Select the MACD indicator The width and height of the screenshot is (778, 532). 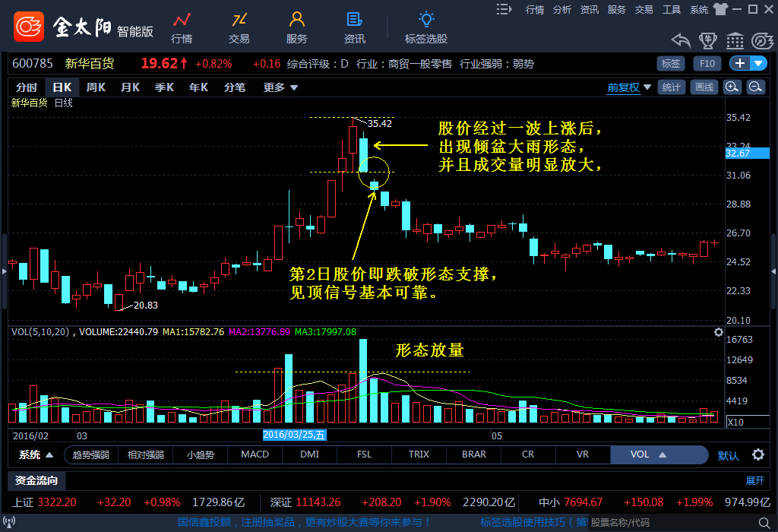click(x=255, y=454)
